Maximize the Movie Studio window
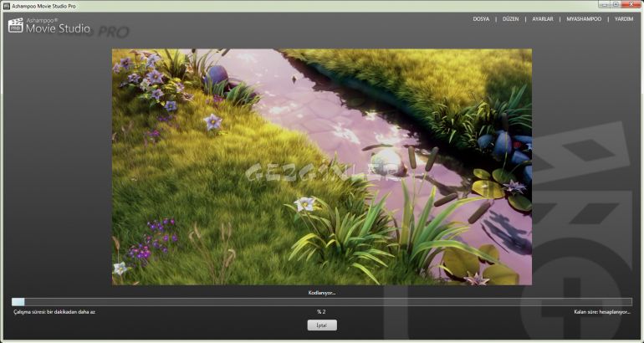 [x=616, y=4]
